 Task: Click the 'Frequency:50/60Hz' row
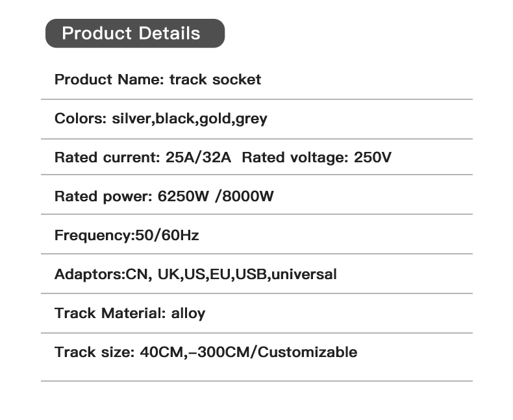[127, 236]
